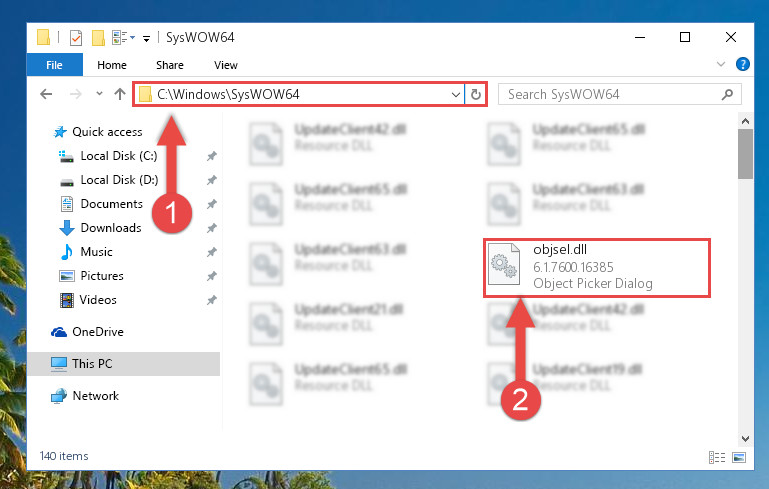Refresh the SysWOW64 folder view

476,94
